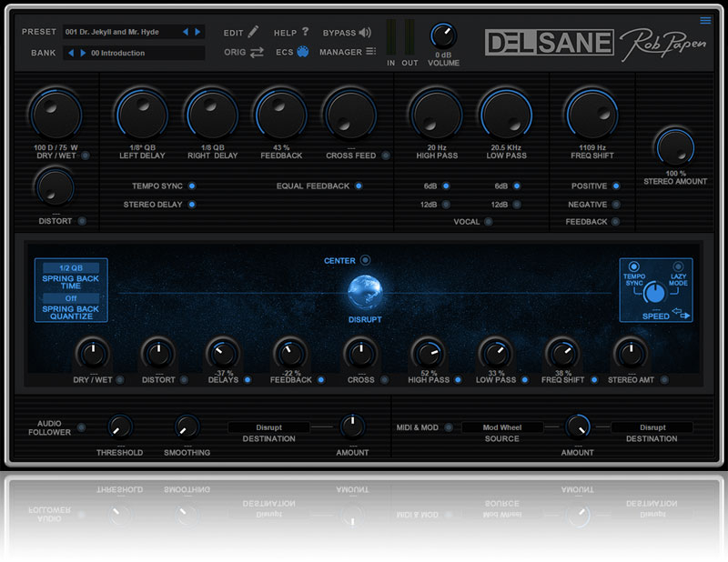This screenshot has height=562, width=728.
Task: Click the Spring Back Time box
Action: point(71,276)
